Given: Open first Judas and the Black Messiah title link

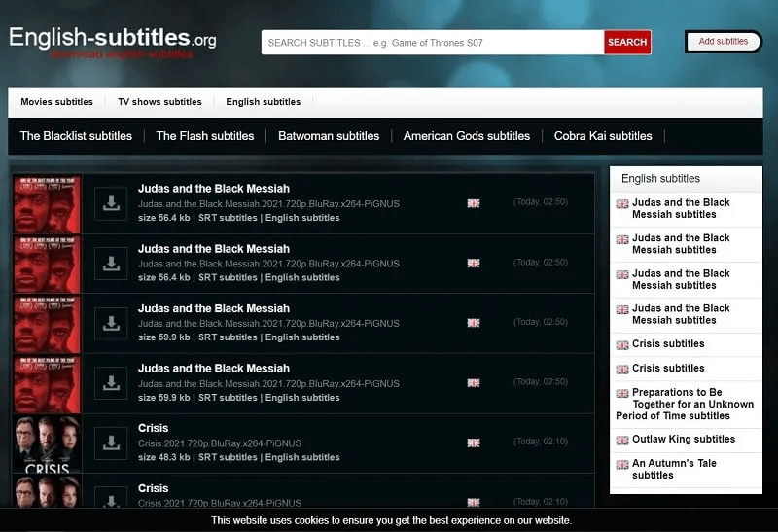Looking at the screenshot, I should 214,189.
